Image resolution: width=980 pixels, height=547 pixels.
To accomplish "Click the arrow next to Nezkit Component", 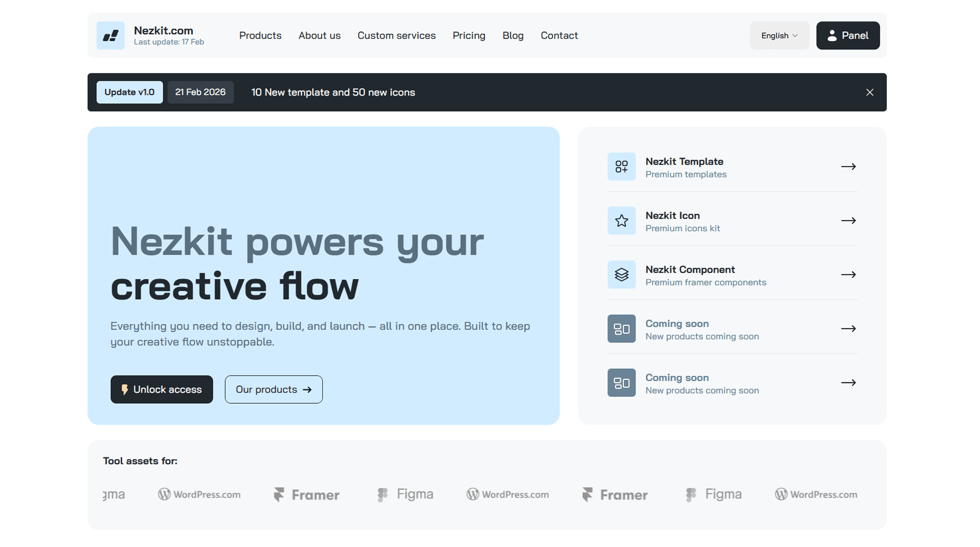I will [848, 274].
